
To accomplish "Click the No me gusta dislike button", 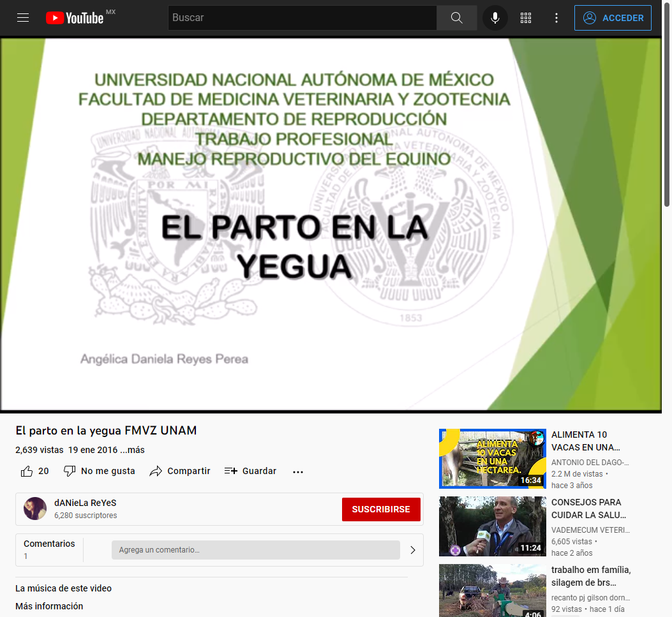I will 99,472.
